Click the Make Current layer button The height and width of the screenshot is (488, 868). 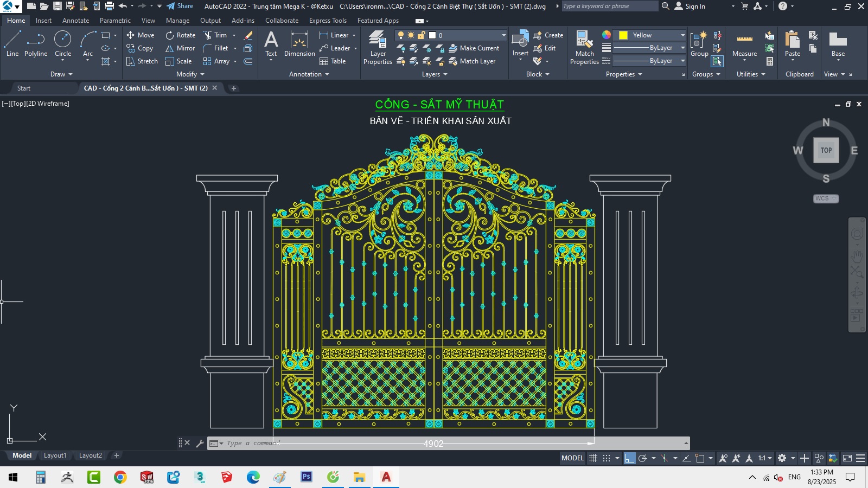474,48
